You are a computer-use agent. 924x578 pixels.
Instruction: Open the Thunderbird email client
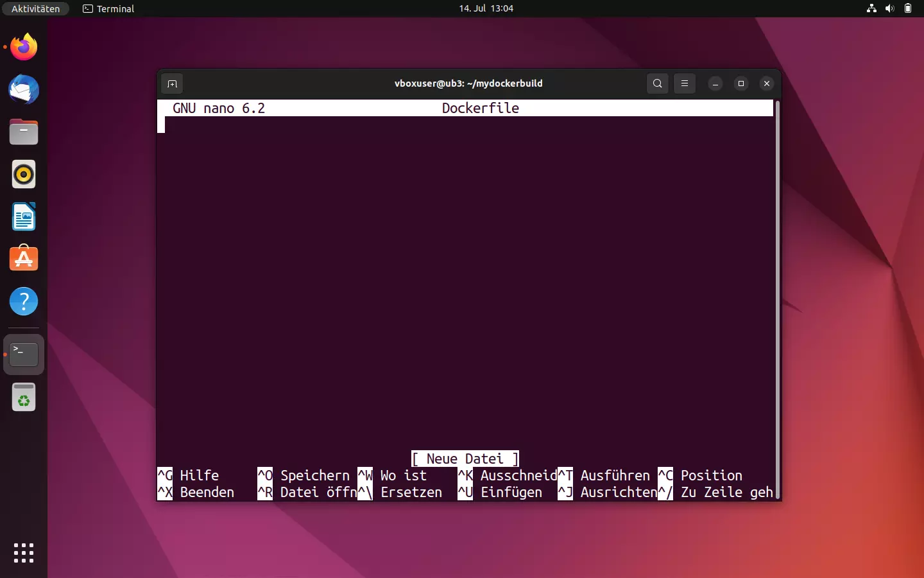click(x=23, y=90)
